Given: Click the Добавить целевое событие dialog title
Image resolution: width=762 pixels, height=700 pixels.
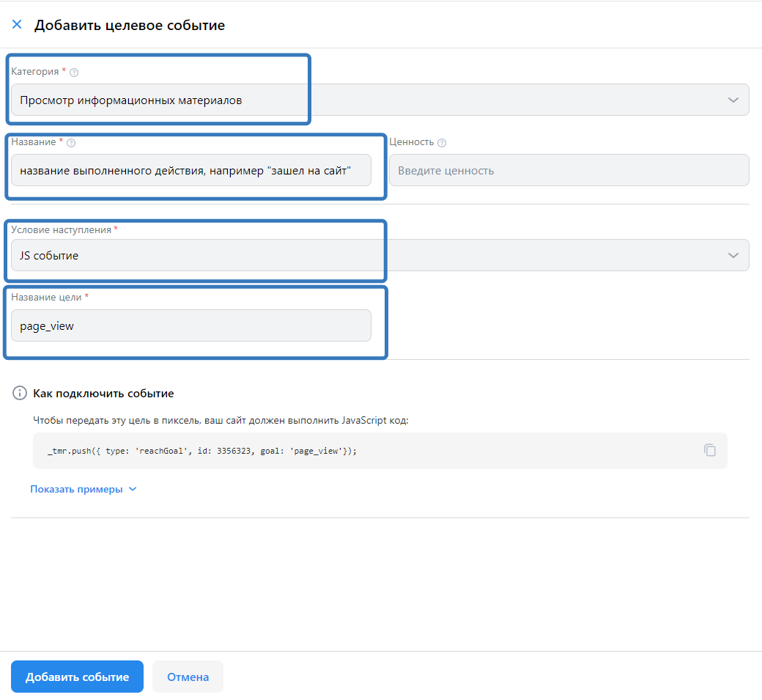Looking at the screenshot, I should coord(130,26).
